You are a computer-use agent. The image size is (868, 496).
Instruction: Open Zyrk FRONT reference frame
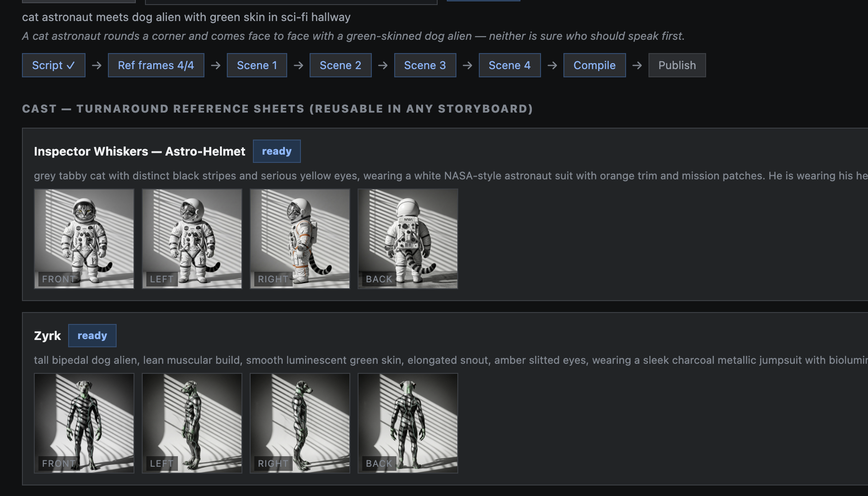[x=84, y=423]
